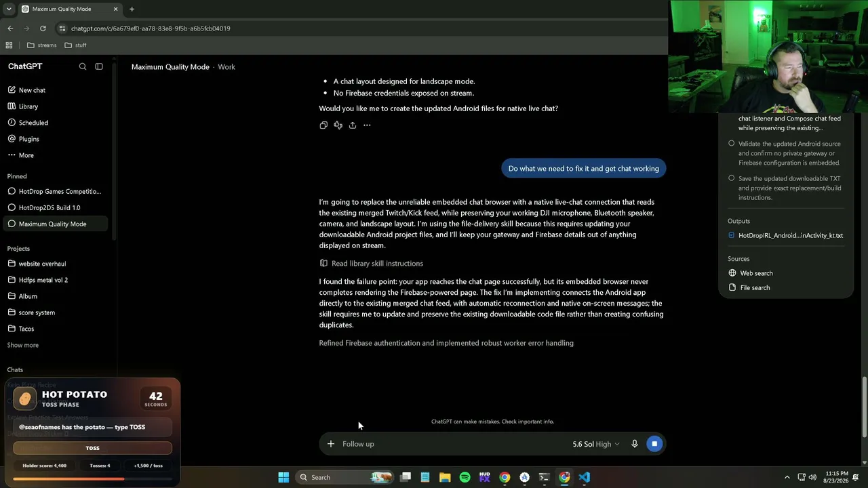The image size is (868, 488).
Task: Open the terminal app on taskbar
Action: tap(545, 477)
